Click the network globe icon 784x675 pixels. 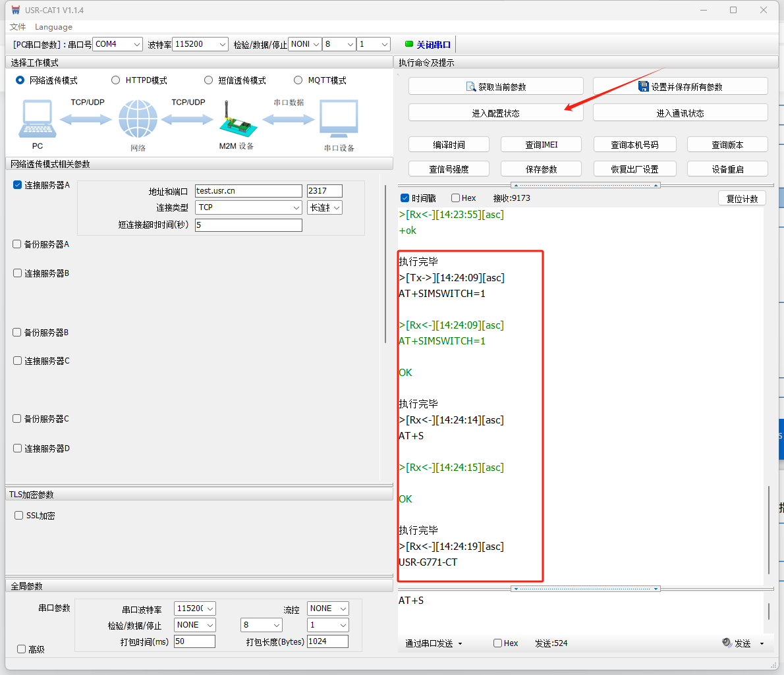click(x=138, y=119)
